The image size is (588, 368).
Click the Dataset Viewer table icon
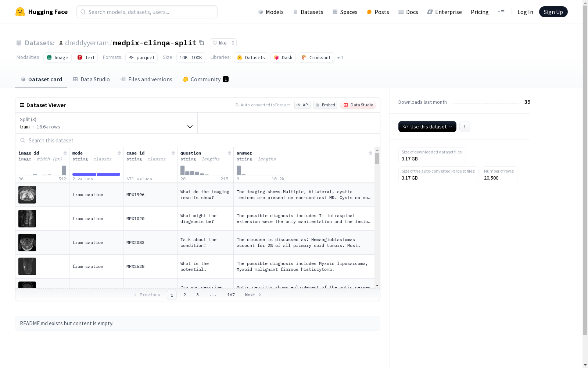pos(22,105)
